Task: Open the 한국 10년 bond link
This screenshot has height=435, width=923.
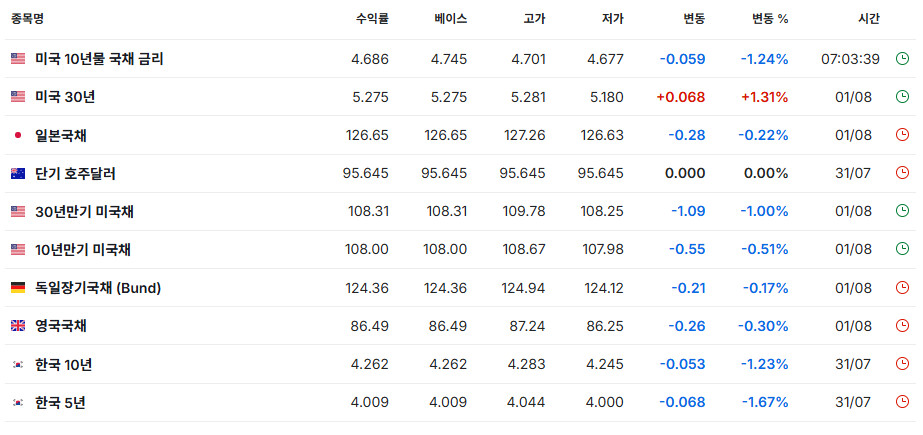Action: [x=64, y=364]
